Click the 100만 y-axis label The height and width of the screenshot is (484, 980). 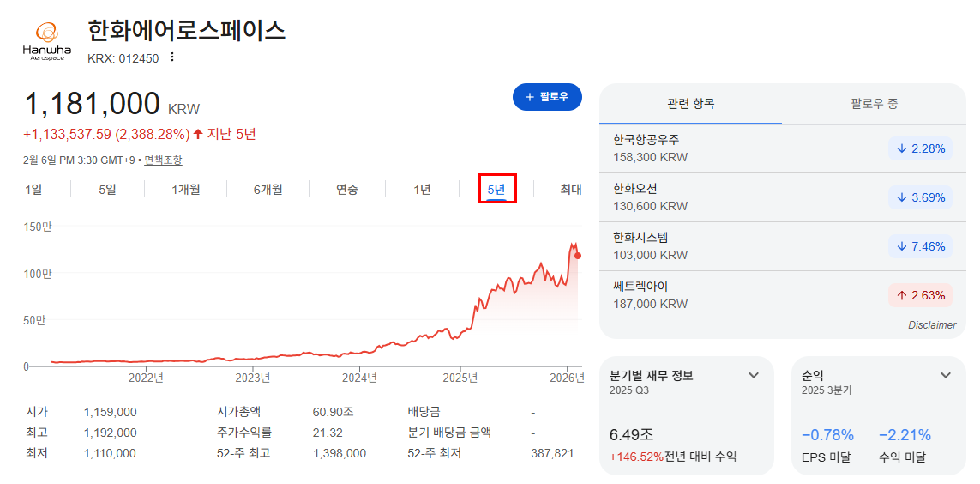point(38,273)
